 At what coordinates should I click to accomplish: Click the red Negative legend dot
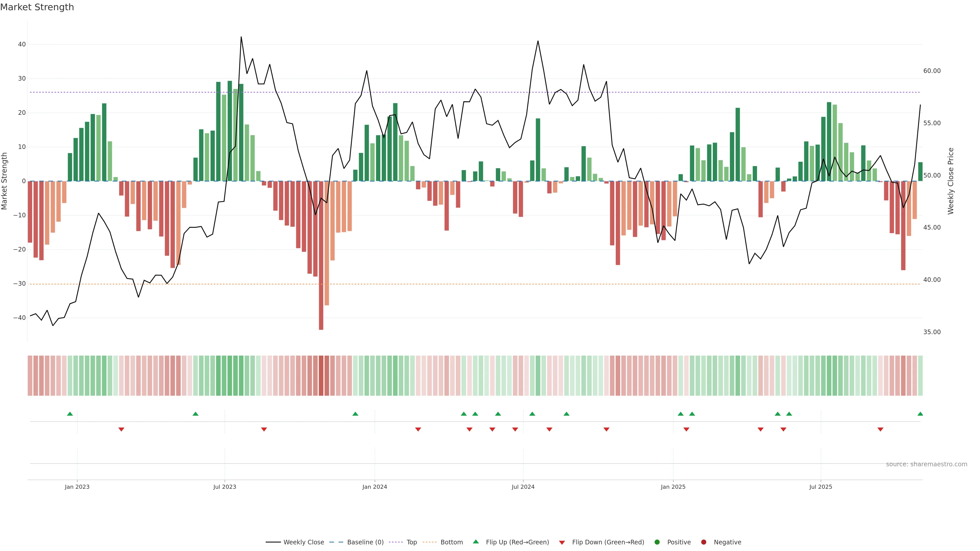(703, 542)
